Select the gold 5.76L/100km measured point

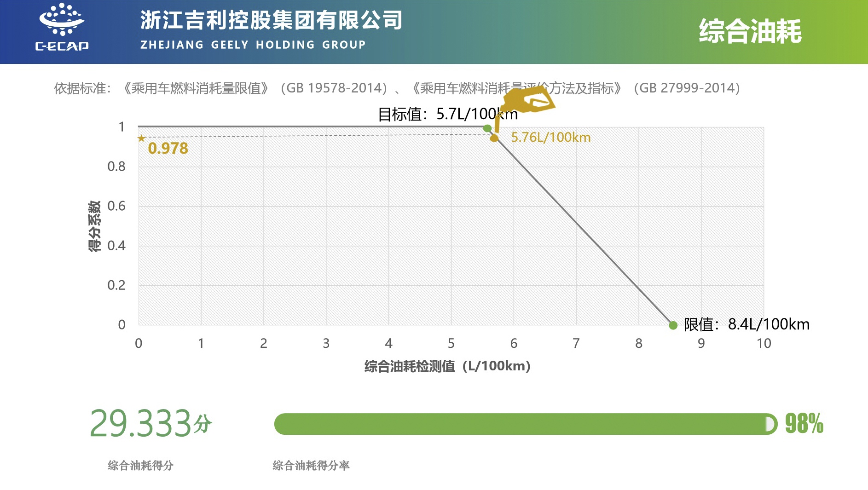click(x=494, y=138)
